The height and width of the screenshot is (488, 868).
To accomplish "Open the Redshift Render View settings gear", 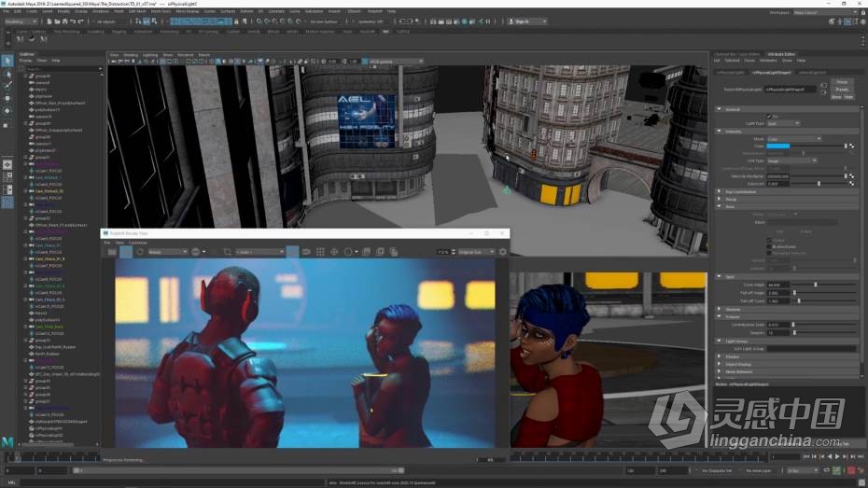I will [x=503, y=252].
